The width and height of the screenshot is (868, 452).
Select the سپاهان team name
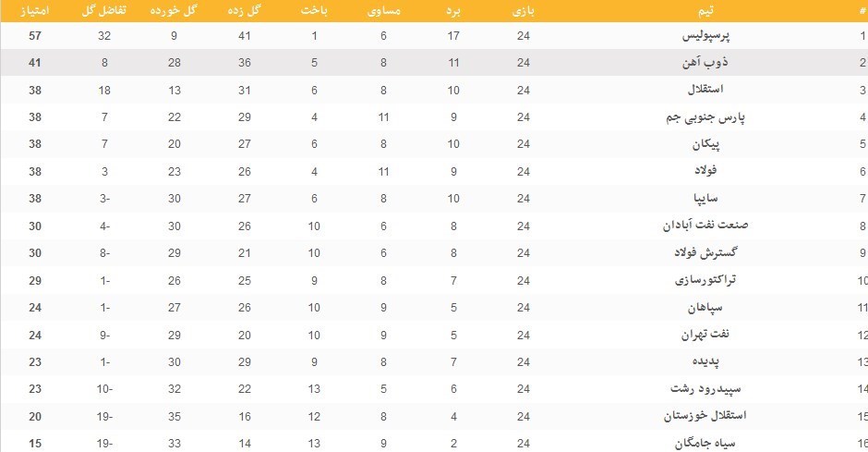pos(705,308)
